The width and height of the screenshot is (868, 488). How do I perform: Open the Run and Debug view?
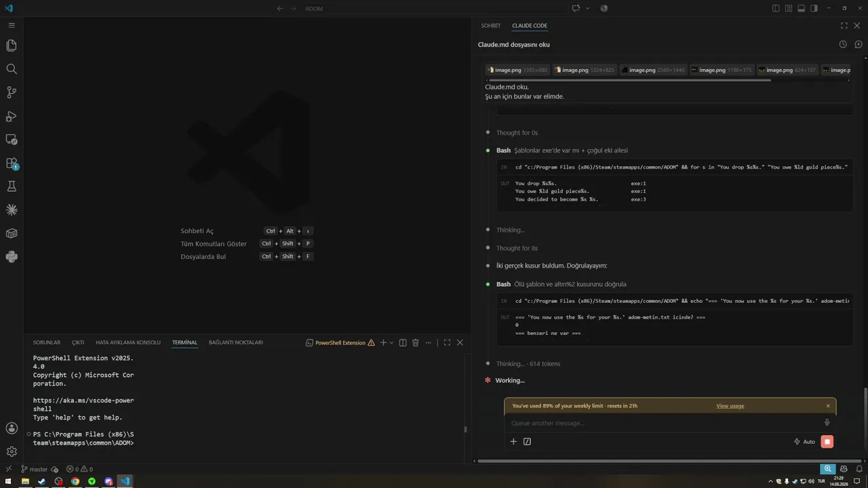click(x=12, y=116)
